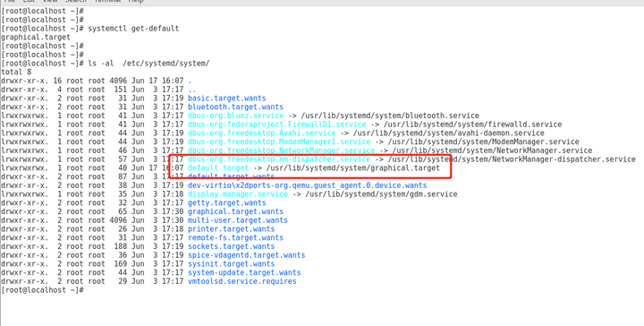
Task: Click the 'display-manager.service' symlink name
Action: click(238, 194)
